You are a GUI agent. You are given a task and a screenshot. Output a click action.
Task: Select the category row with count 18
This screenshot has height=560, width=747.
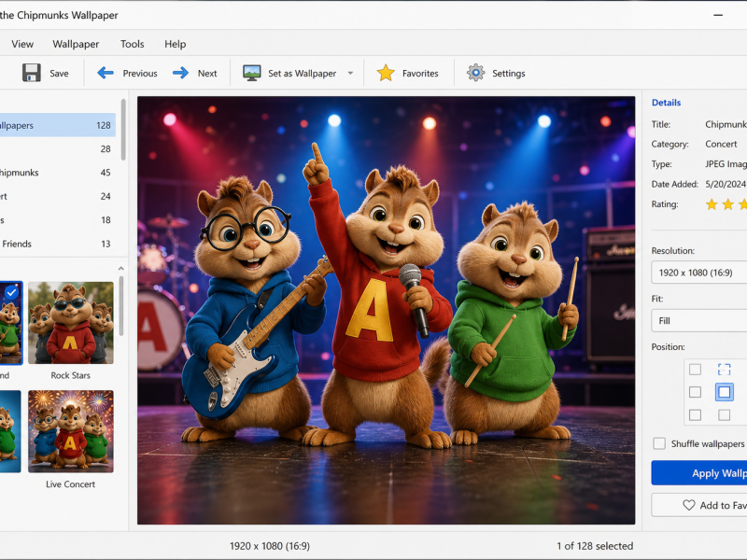point(58,220)
